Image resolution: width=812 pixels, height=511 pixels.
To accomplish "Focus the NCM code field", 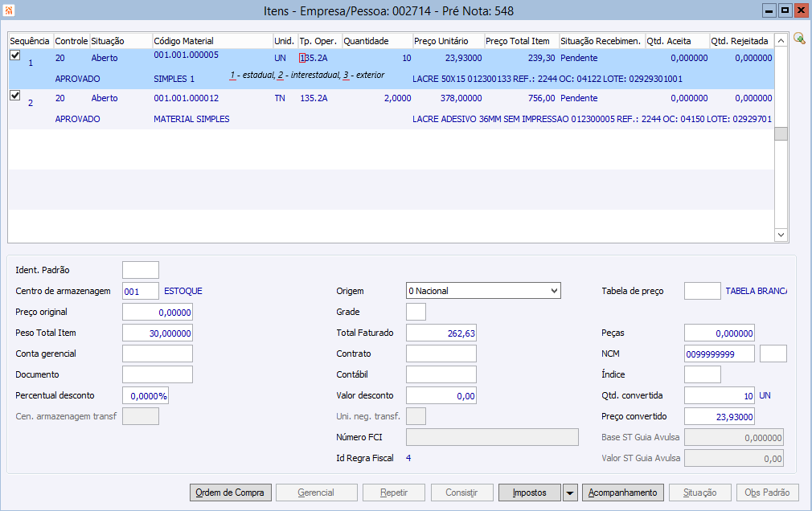I will pos(719,354).
